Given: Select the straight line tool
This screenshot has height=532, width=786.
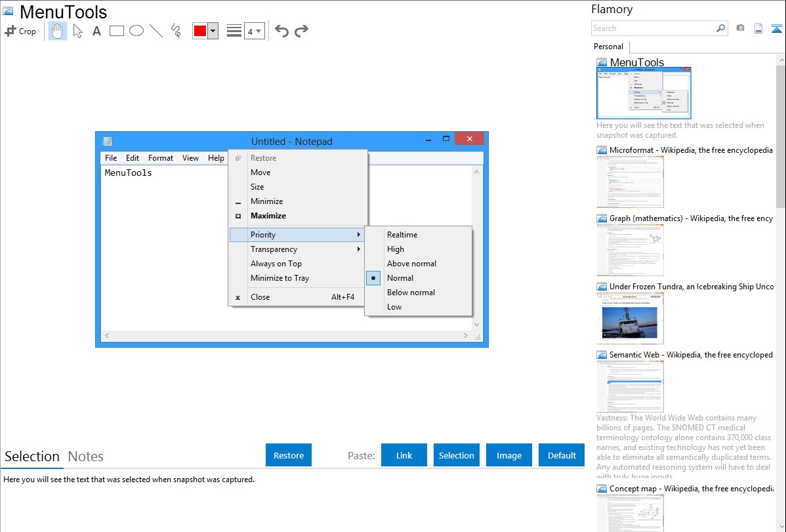Looking at the screenshot, I should pyautogui.click(x=155, y=31).
